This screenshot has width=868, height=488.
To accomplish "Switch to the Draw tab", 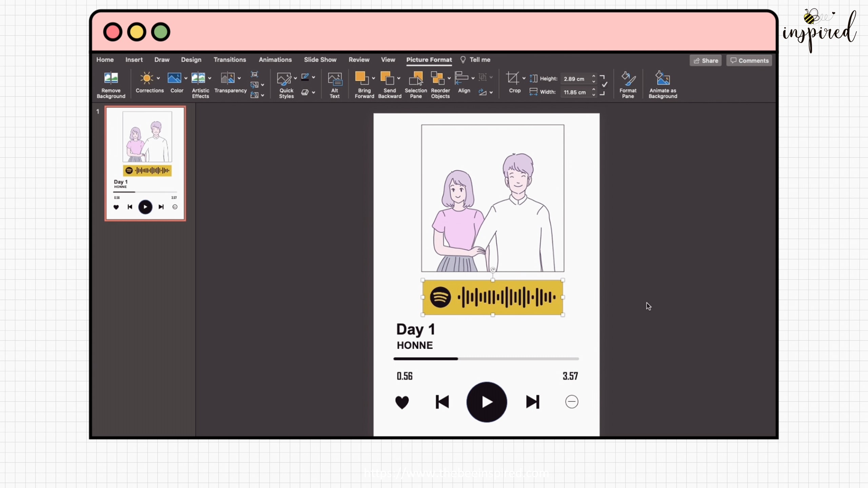I will pyautogui.click(x=162, y=60).
